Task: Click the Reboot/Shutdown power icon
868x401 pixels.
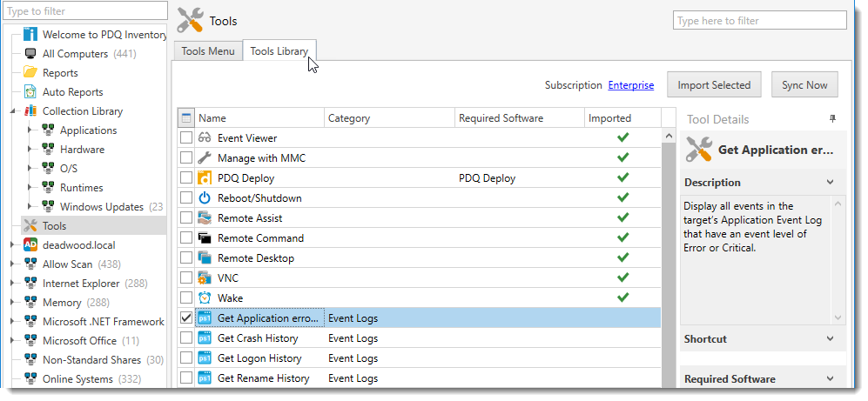Action: coord(205,198)
